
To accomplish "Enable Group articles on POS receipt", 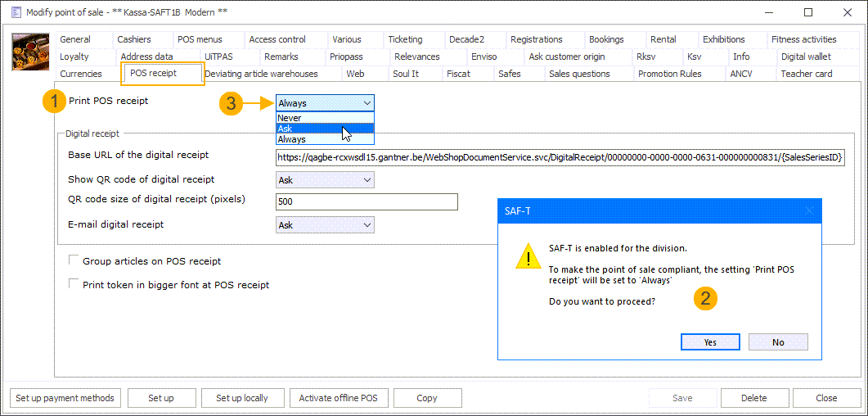I will point(73,260).
